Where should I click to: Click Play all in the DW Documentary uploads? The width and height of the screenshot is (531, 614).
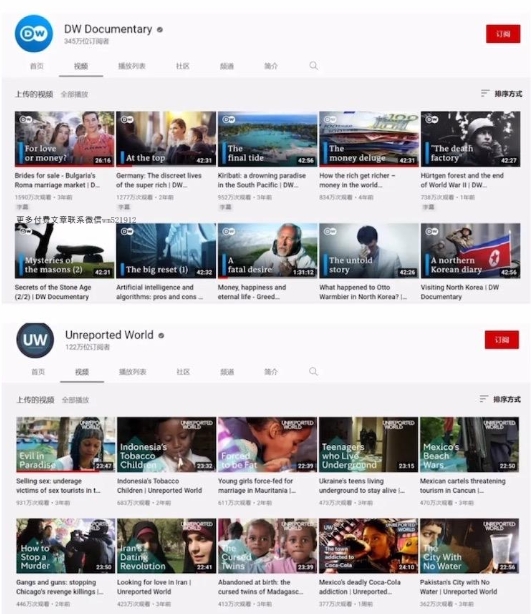click(x=74, y=94)
